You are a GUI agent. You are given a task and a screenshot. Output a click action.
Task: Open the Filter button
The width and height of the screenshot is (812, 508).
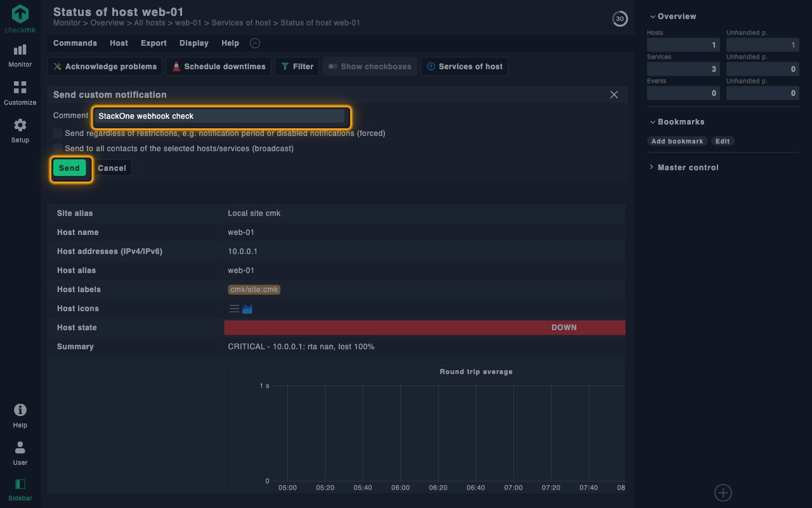click(297, 67)
